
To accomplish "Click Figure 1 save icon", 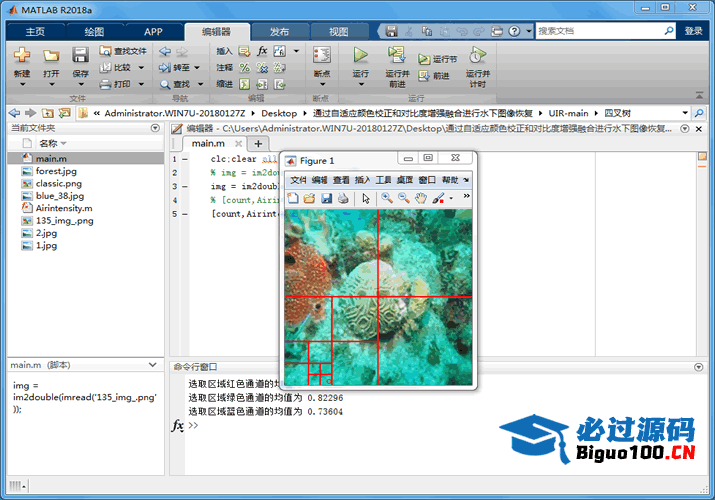I will tap(326, 198).
